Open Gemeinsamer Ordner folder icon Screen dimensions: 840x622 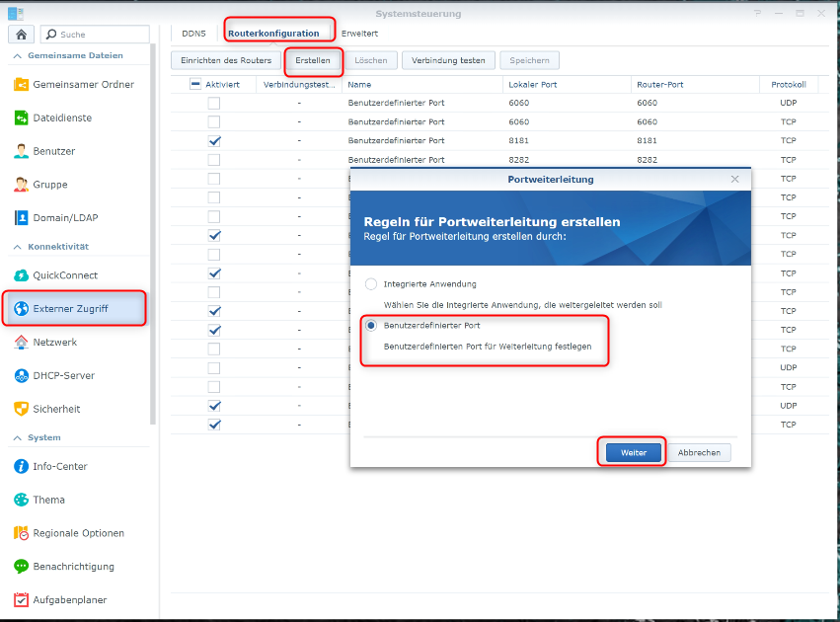tap(22, 85)
